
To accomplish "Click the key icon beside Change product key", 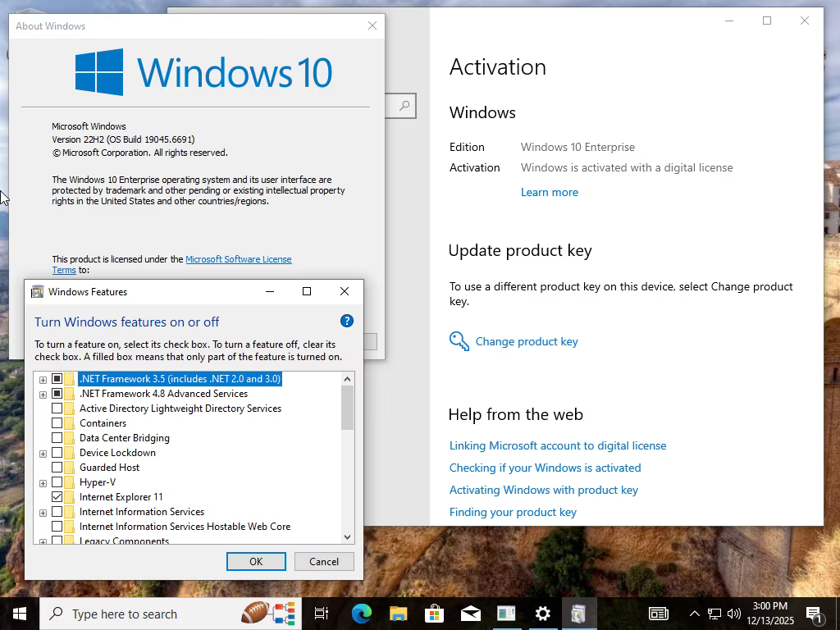I will click(x=459, y=341).
